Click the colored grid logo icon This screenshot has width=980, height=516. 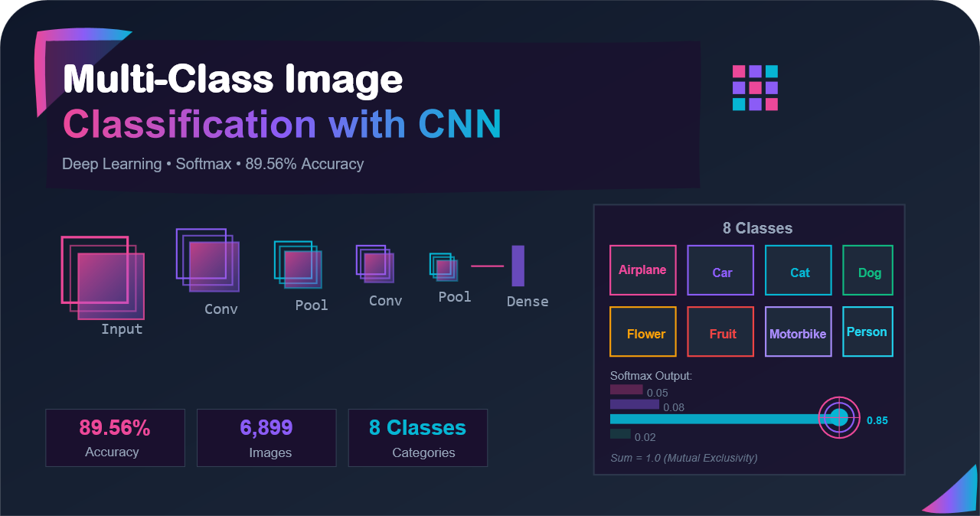coord(754,87)
